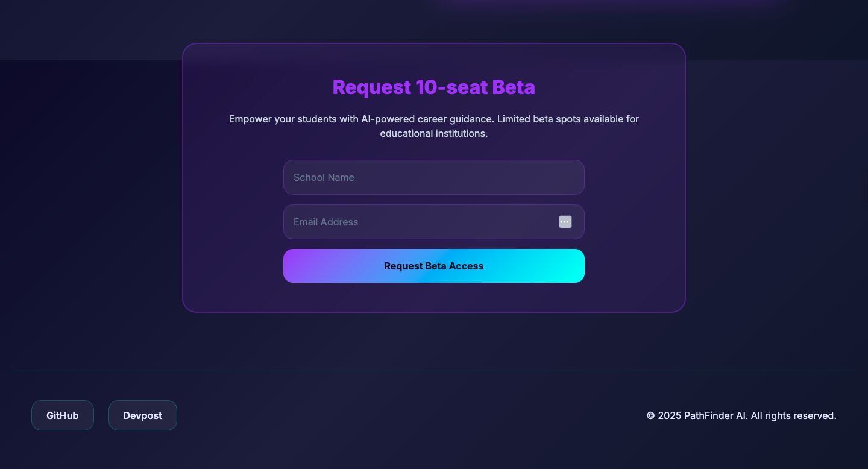Click the "10-seat" text in heading
Viewport: 868px width, 469px height.
(451, 87)
